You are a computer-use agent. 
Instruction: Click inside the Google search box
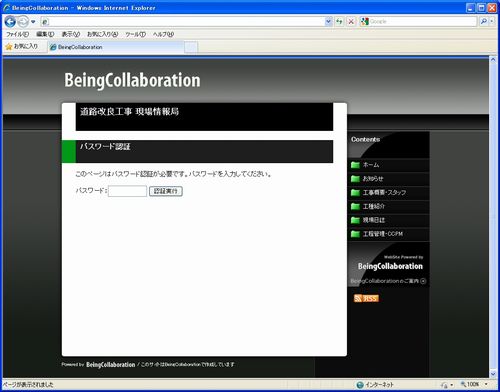423,22
